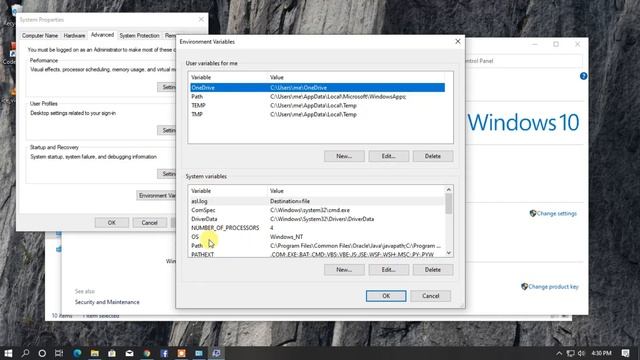Viewport: 640px width, 360px height.
Task: Open Performance Settings button
Action: tap(167, 87)
